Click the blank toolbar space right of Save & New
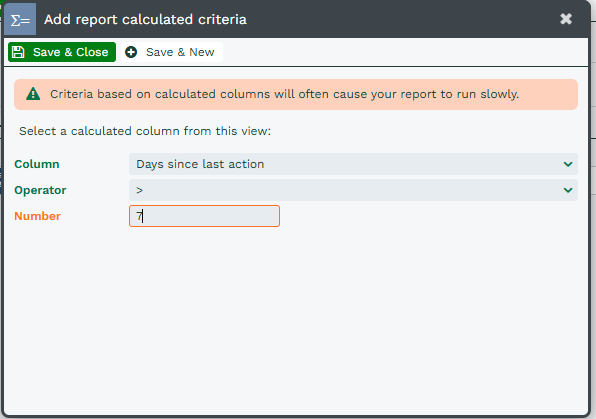Screen dimensions: 596x419 (405, 52)
